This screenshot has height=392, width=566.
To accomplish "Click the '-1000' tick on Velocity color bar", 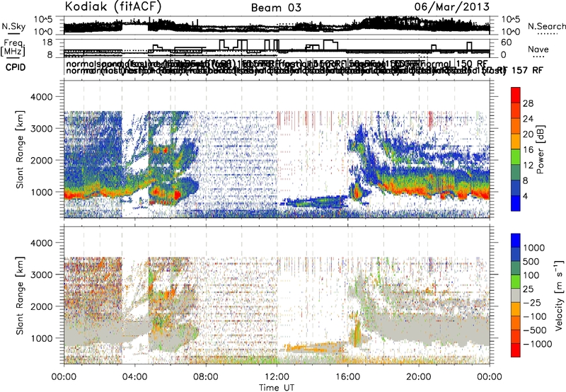I will 537,344.
